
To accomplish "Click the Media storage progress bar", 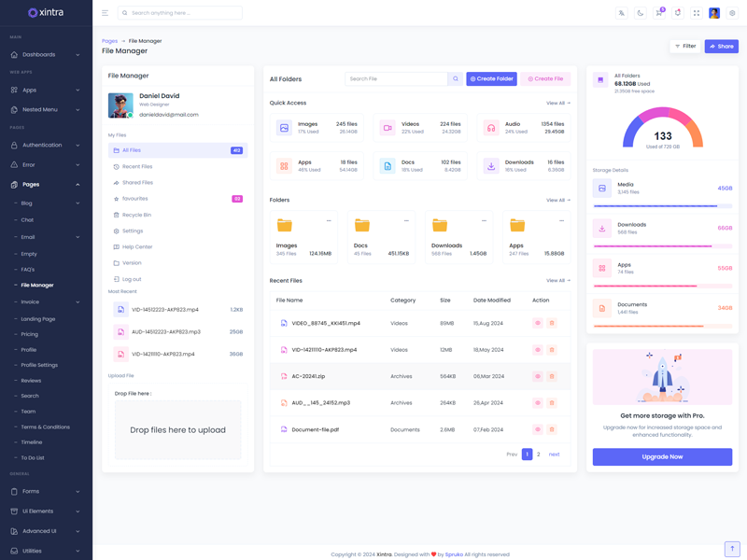I will point(662,206).
